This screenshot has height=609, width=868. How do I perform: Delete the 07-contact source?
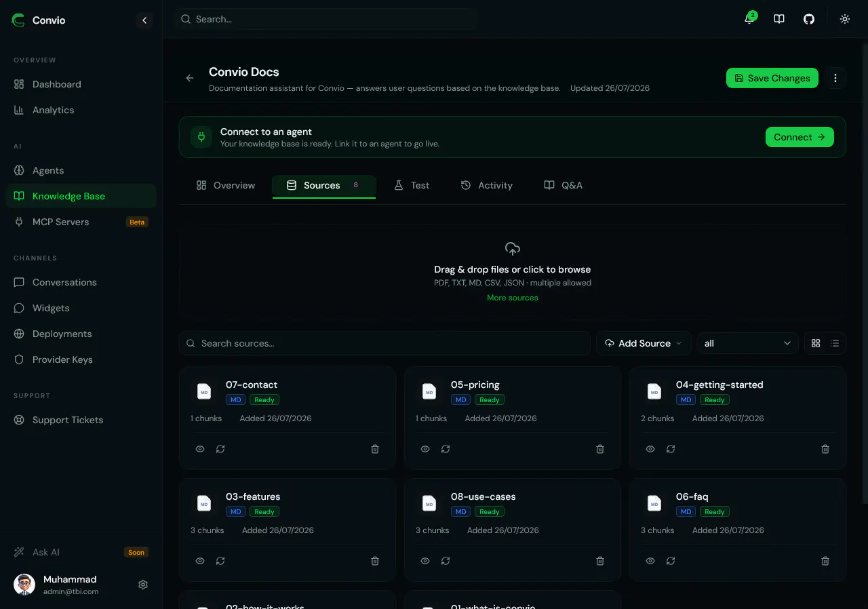click(375, 449)
